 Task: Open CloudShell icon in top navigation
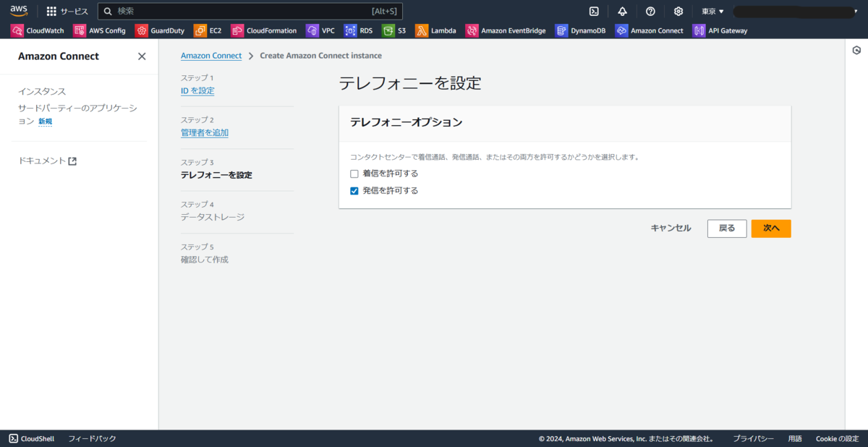[594, 11]
